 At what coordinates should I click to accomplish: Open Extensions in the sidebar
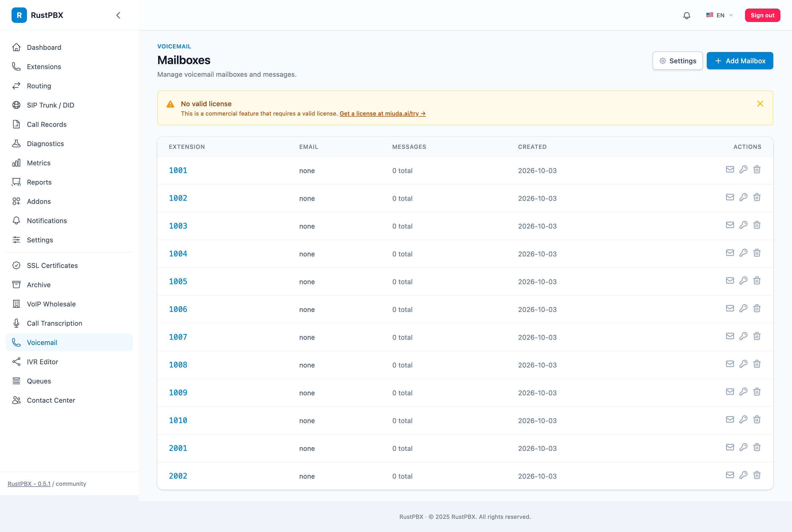(x=69, y=67)
